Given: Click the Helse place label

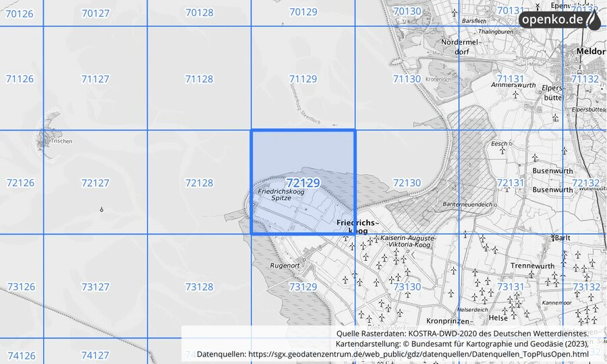Looking at the screenshot, I should [498, 318].
